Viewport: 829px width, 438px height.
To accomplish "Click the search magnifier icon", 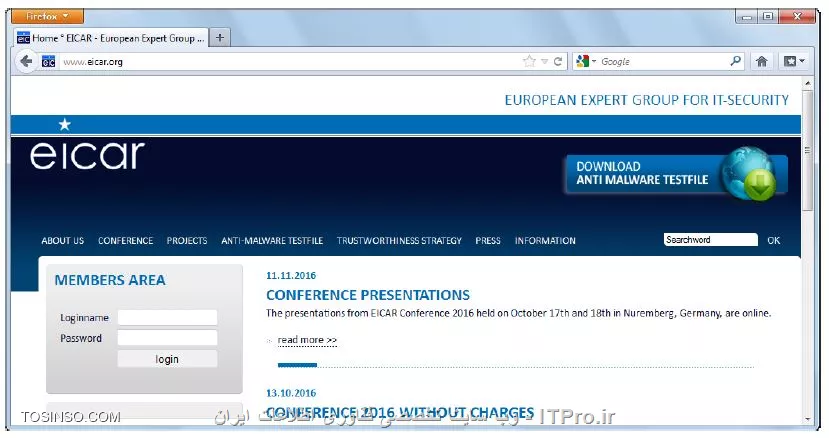I will click(735, 61).
